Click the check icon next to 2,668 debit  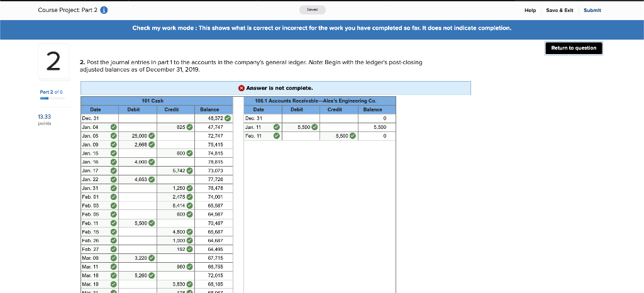tap(152, 145)
